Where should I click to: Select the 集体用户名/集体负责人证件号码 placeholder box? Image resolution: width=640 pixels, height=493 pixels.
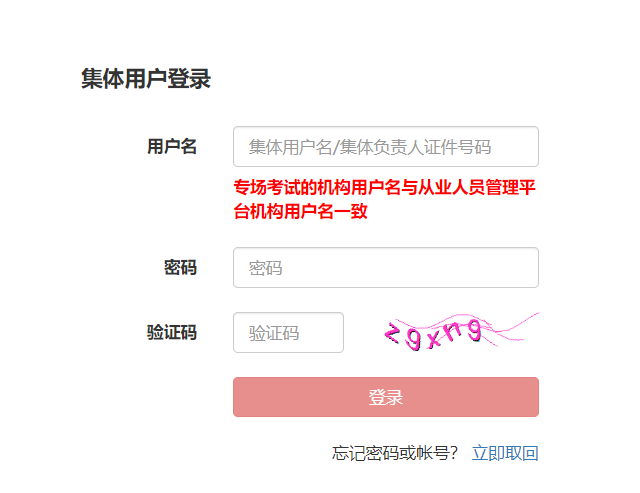[385, 147]
